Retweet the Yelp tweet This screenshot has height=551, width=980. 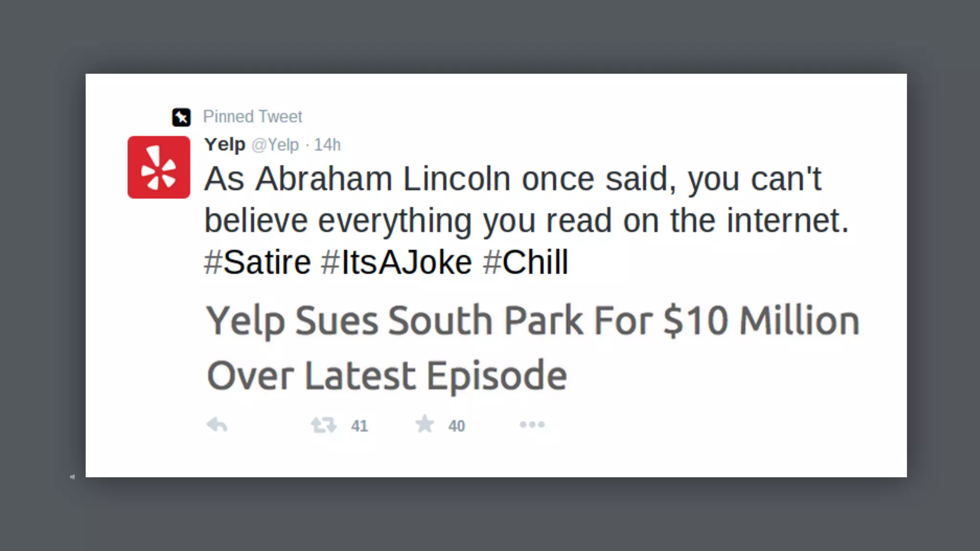(x=323, y=425)
